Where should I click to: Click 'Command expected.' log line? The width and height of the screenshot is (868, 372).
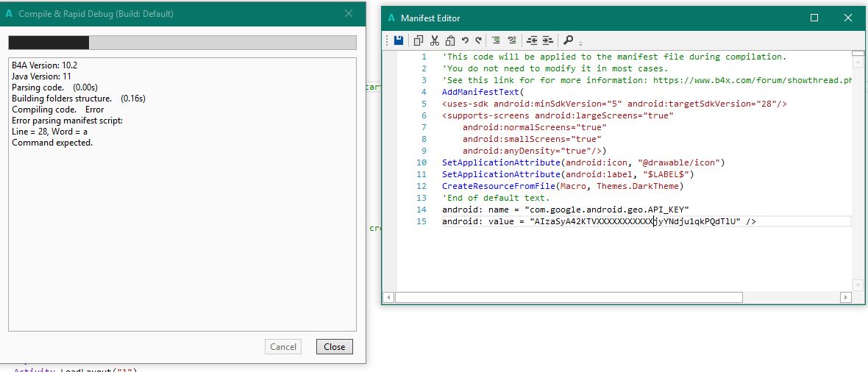tap(52, 143)
